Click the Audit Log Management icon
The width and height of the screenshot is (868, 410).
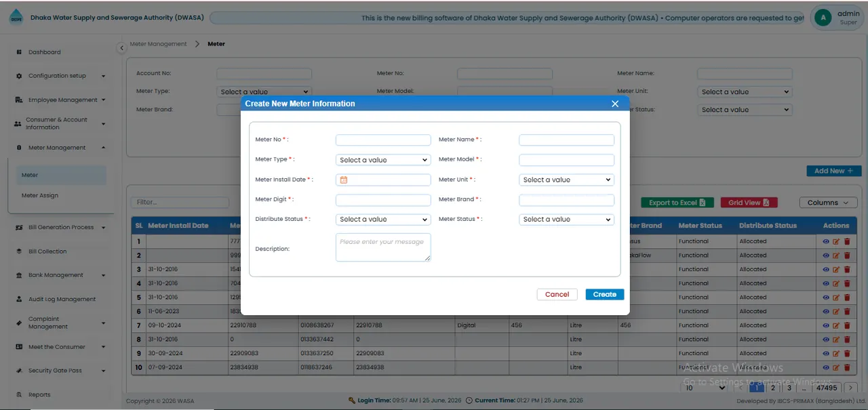[19, 299]
